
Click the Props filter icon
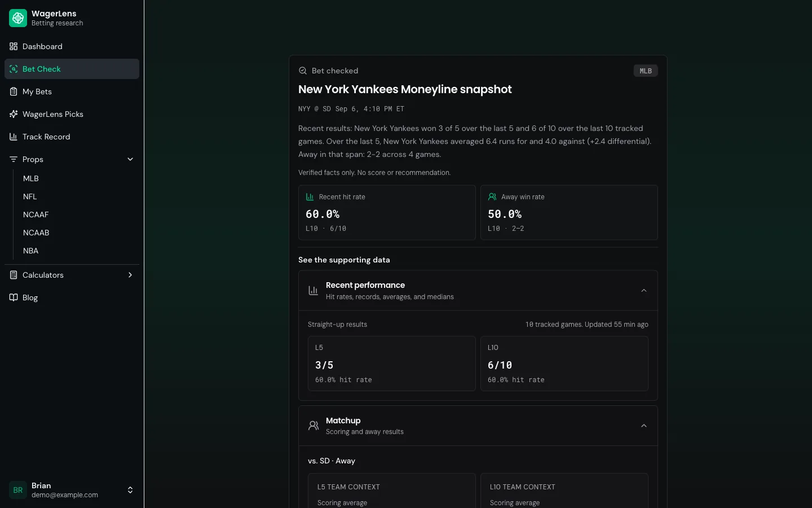[x=14, y=159]
